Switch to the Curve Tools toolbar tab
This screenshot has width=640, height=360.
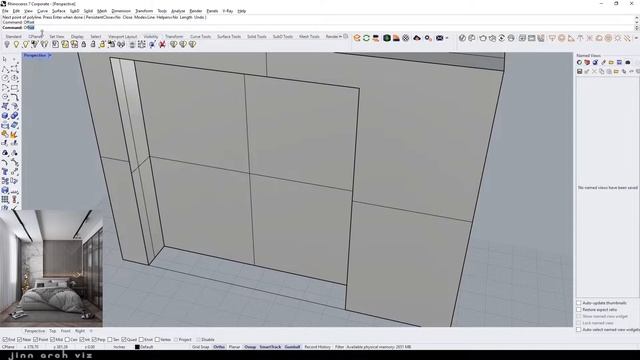click(x=200, y=36)
